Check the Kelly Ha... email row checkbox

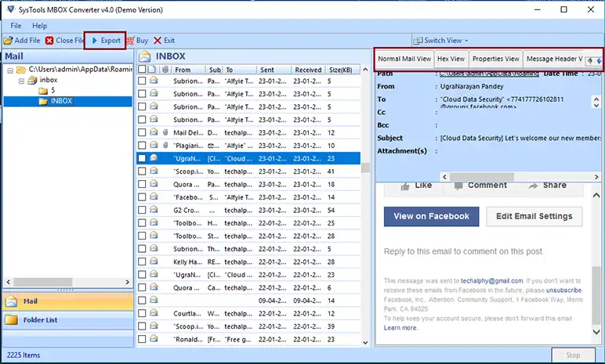(142, 261)
